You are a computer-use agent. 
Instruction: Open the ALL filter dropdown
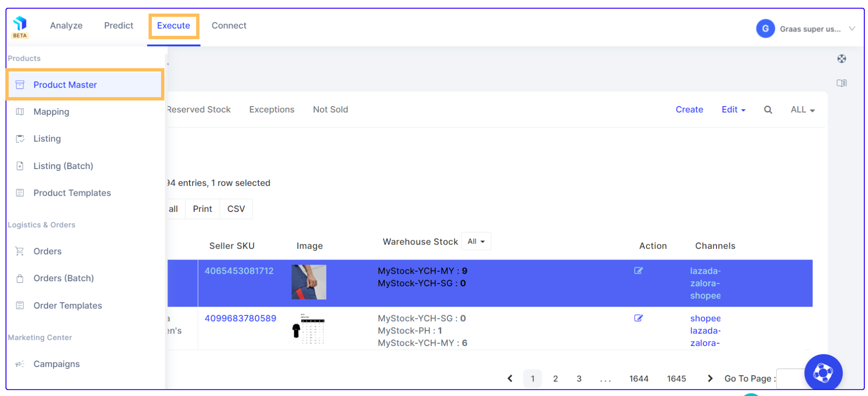[x=802, y=109]
